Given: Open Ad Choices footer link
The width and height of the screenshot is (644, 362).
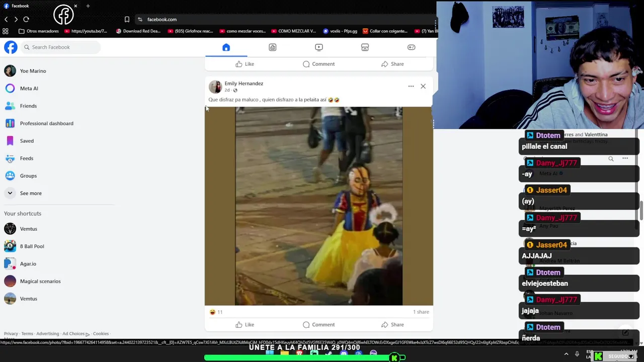Looking at the screenshot, I should 75,334.
